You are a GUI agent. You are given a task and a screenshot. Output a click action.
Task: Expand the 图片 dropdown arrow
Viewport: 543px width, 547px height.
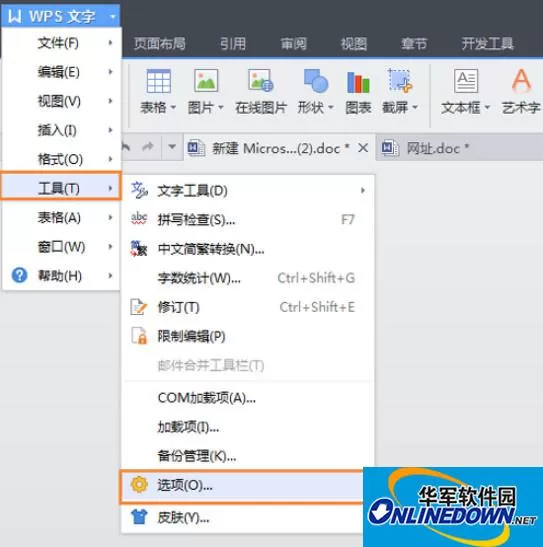click(x=221, y=107)
